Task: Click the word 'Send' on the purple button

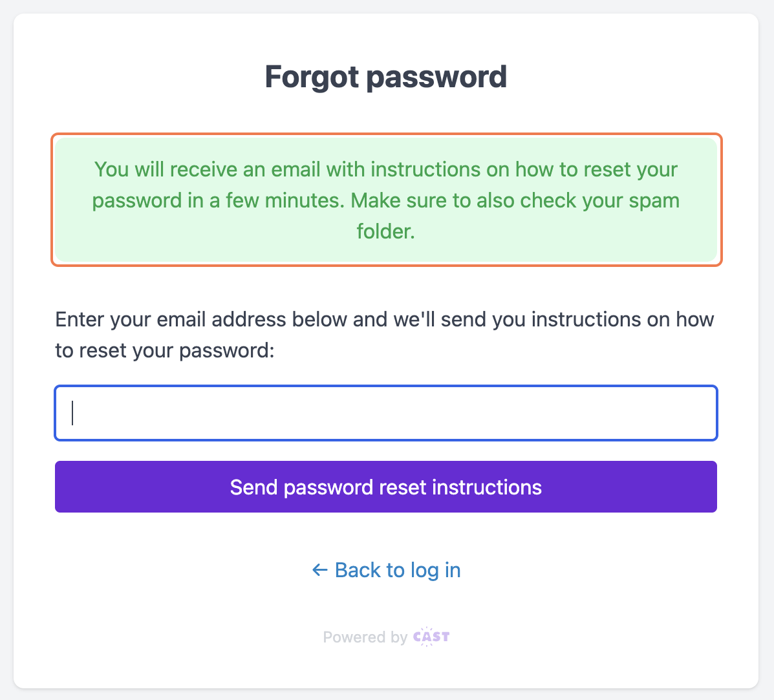Action: point(253,487)
